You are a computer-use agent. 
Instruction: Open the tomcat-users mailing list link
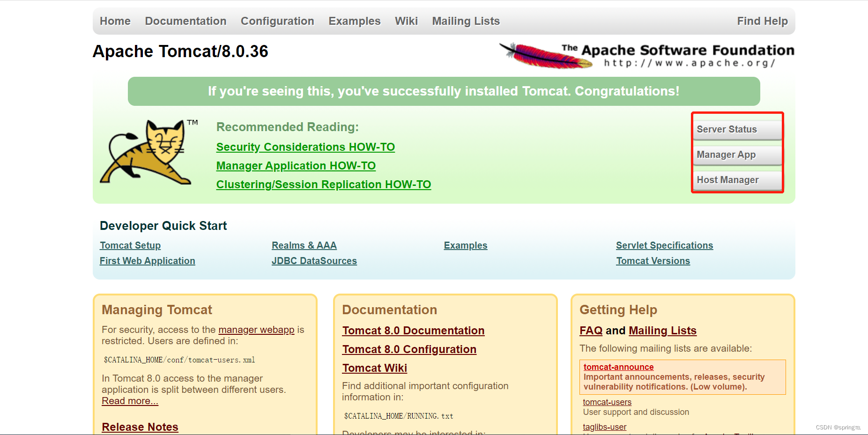(x=607, y=402)
